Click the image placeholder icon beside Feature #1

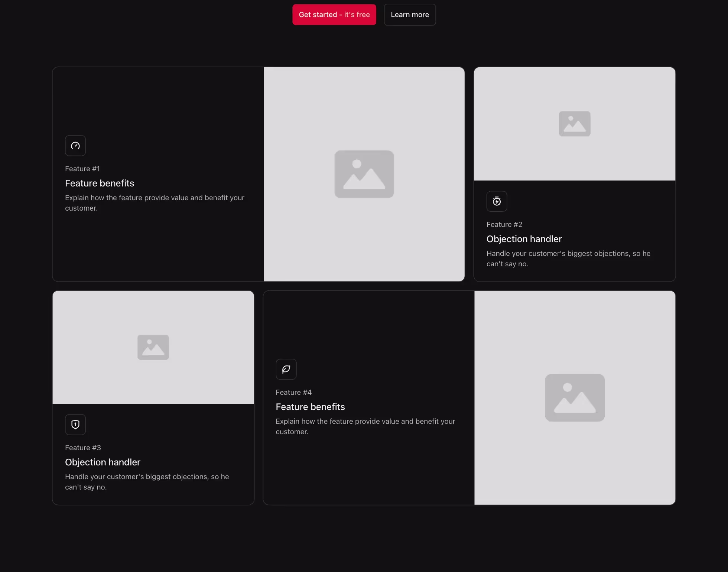coord(364,174)
